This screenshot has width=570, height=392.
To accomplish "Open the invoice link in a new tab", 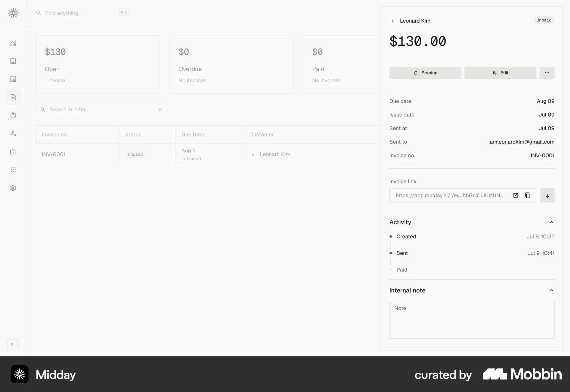I will (516, 195).
